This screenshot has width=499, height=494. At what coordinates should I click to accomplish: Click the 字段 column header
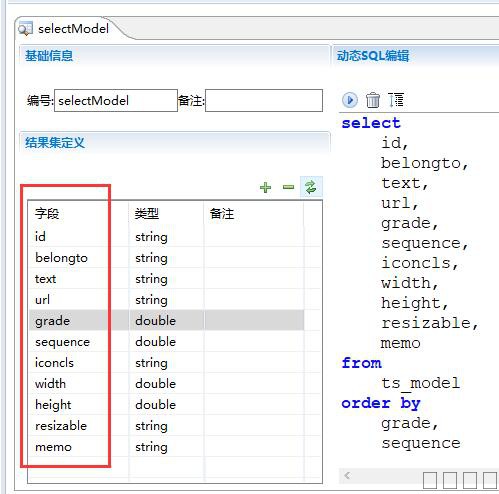(x=47, y=213)
